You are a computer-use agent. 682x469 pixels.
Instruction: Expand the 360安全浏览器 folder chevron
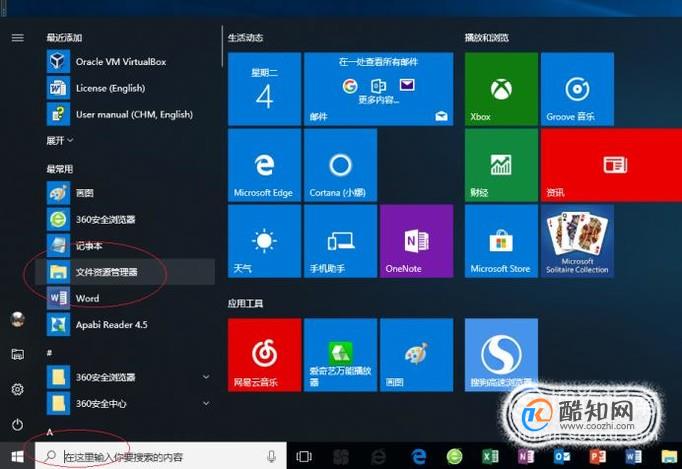(x=206, y=377)
